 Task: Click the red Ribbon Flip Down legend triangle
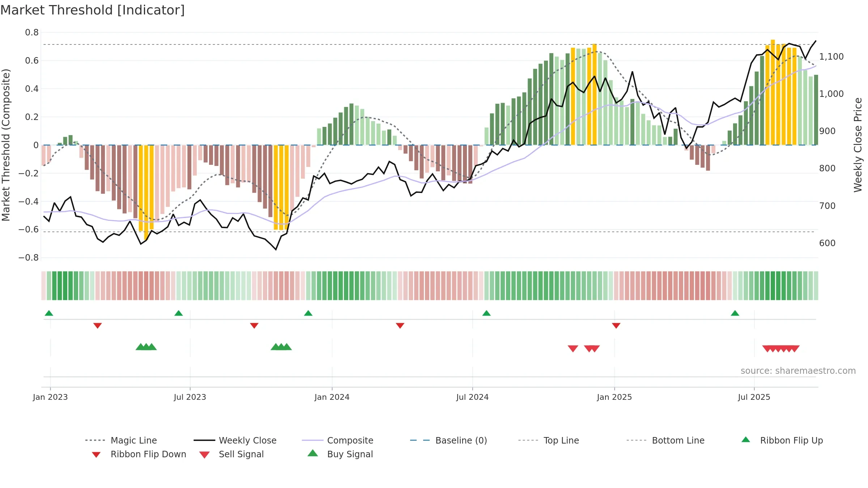(96, 455)
